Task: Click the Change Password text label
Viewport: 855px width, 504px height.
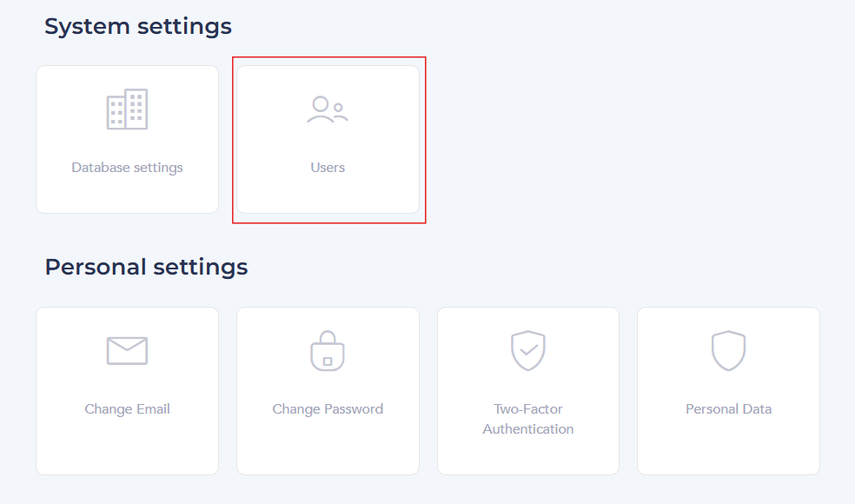Action: click(328, 409)
